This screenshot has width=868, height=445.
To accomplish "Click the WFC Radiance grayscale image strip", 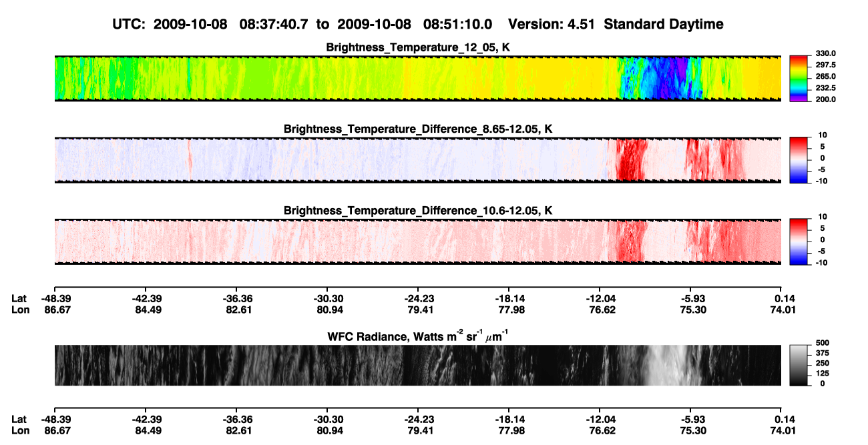I will pos(417,365).
